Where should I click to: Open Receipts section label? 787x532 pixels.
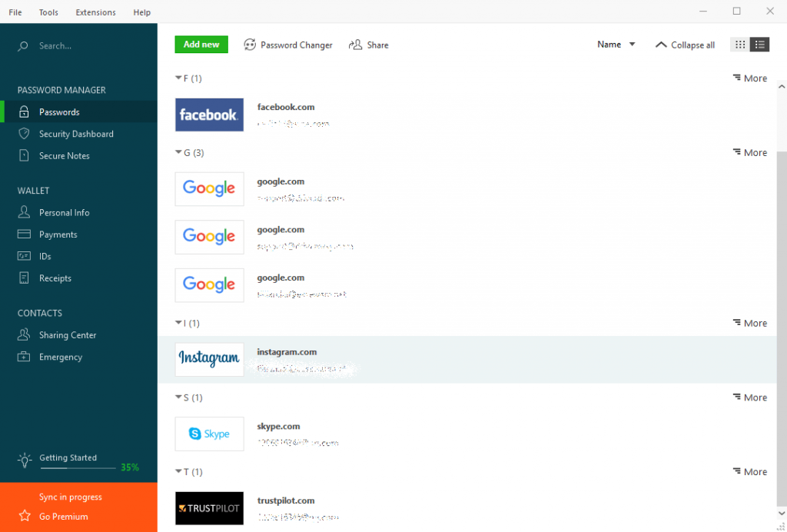coord(55,278)
